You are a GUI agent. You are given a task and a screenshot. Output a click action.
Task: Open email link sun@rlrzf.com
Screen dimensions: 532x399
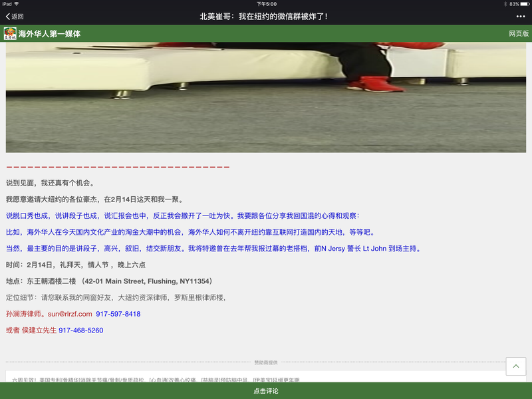70,314
